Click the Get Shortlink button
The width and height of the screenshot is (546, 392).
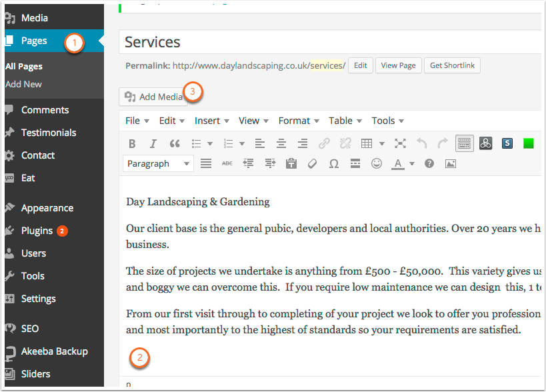pyautogui.click(x=452, y=65)
